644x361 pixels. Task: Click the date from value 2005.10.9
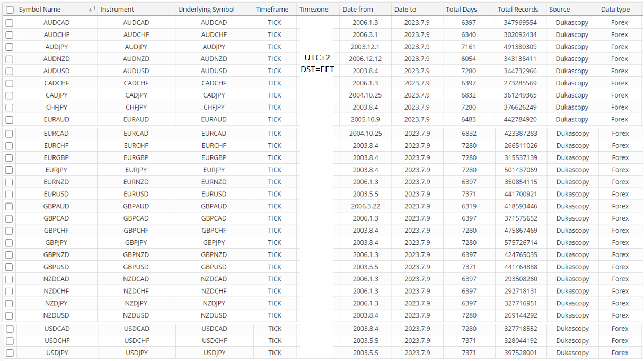(x=365, y=120)
